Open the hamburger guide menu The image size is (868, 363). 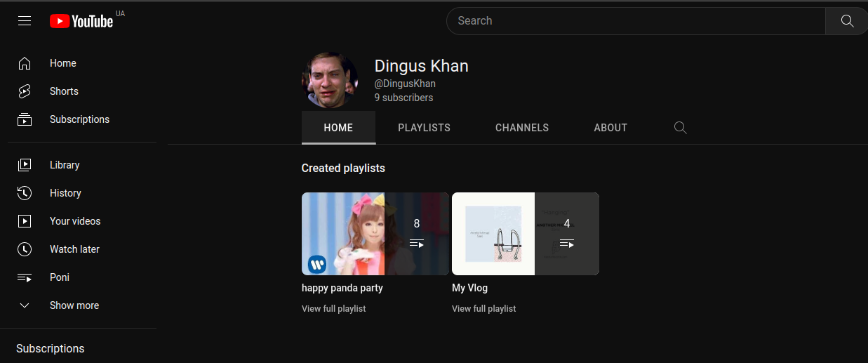click(x=25, y=21)
